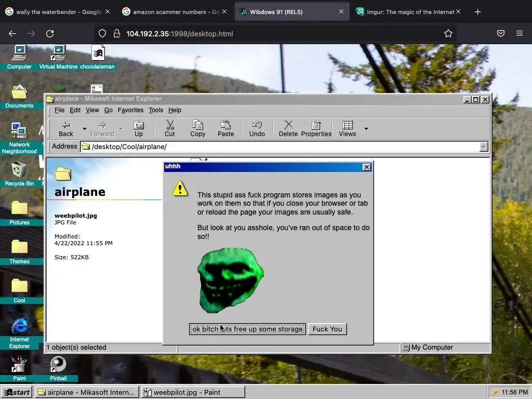
Task: Open the Virtual Machine desktop icon
Action: coord(58,57)
